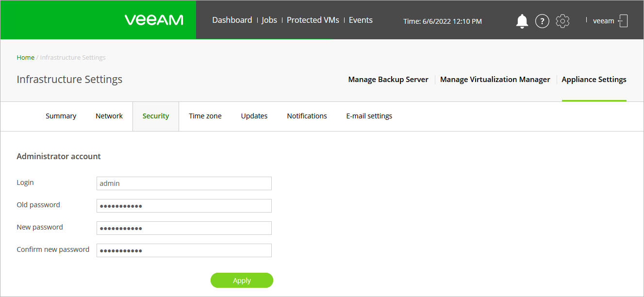Switch to the Summary tab
The height and width of the screenshot is (297, 644).
point(61,116)
